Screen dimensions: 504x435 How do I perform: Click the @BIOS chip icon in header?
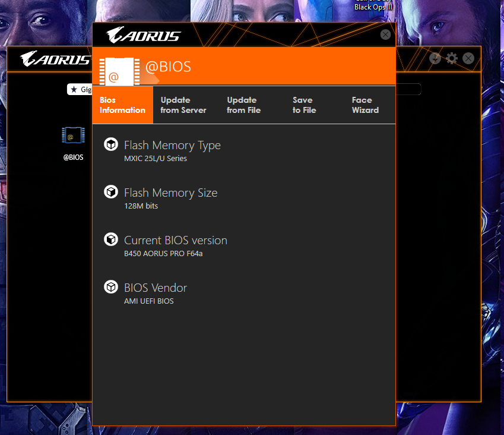click(119, 72)
